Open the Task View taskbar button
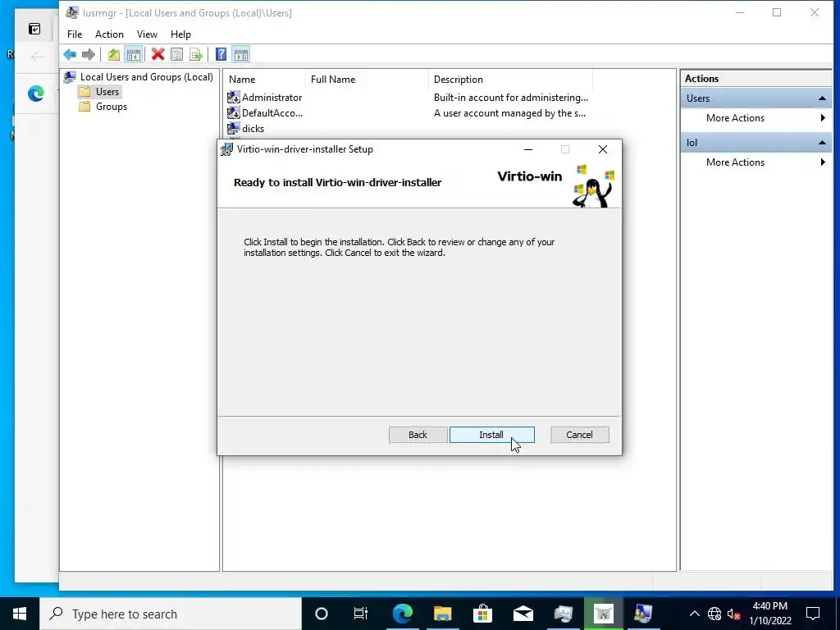The image size is (840, 630). pos(361,614)
